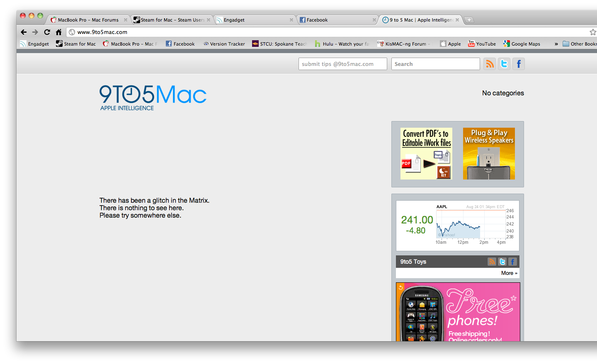Open the KisMAC-ng Forum bookmark

(404, 44)
